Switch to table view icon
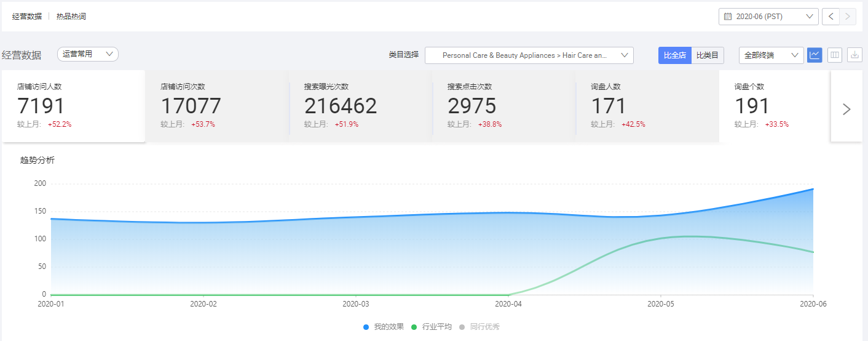Viewport: 868px width, 341px height. [835, 55]
